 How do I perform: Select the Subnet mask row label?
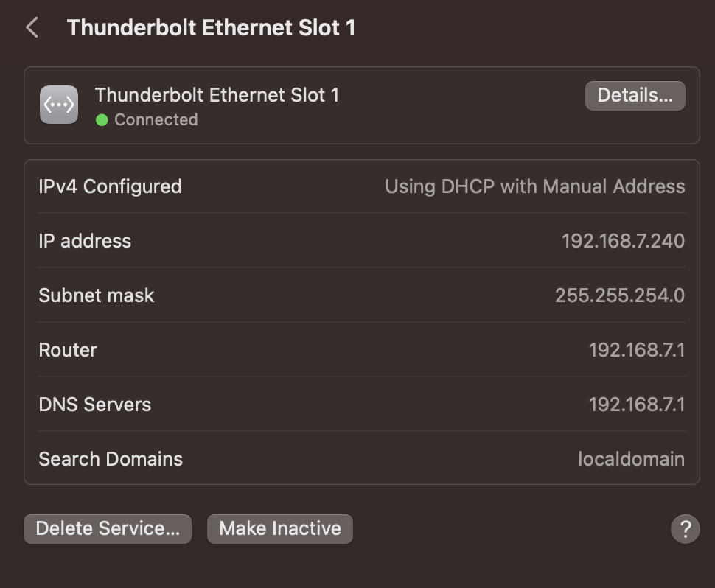tap(97, 295)
